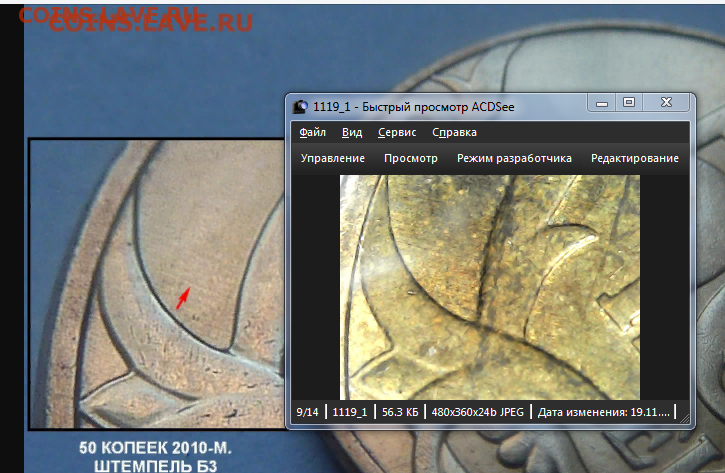Open the Справка menu
Screen dimensions: 725x473
click(x=454, y=132)
